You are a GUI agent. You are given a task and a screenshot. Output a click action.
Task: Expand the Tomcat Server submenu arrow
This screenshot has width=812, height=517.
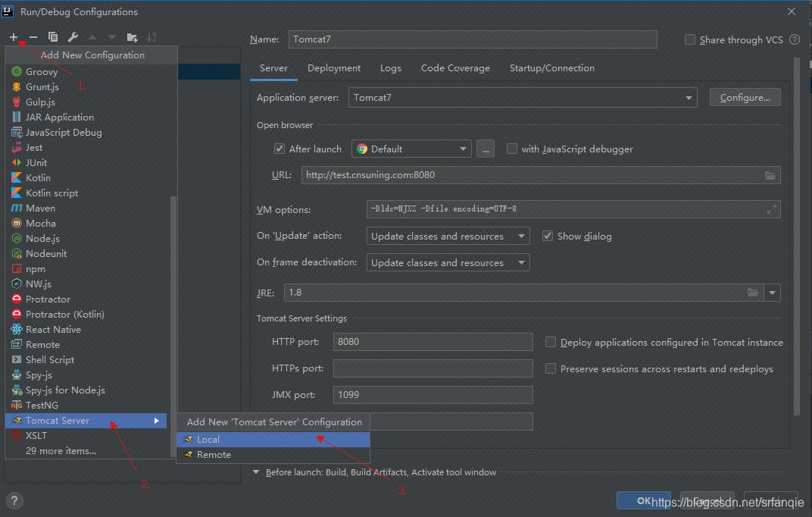tap(156, 421)
